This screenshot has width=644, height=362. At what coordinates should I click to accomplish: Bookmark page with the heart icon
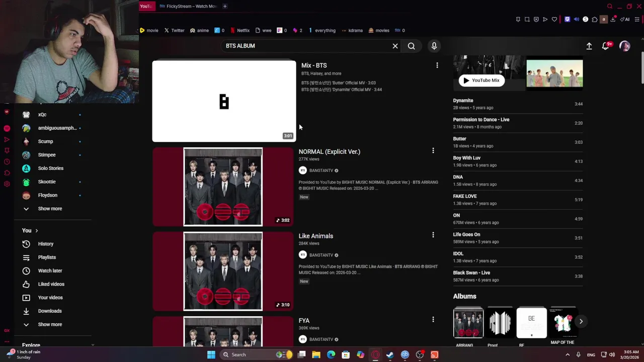(554, 20)
